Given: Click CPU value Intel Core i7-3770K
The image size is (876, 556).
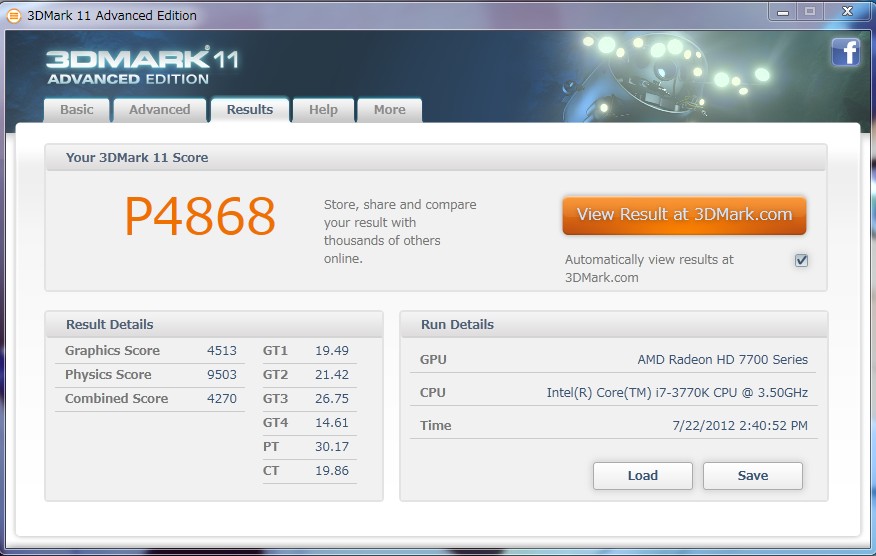Looking at the screenshot, I should [x=677, y=393].
